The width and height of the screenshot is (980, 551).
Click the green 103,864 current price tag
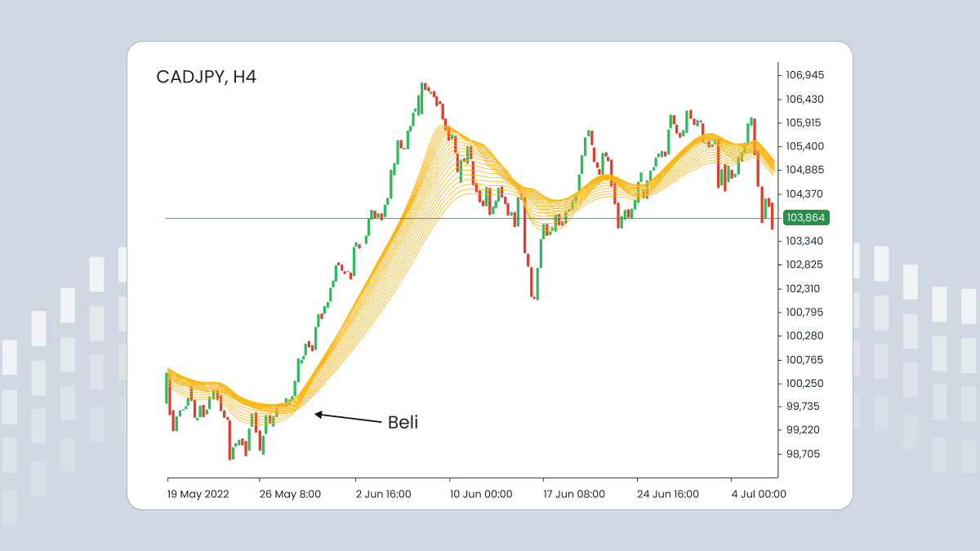[806, 218]
